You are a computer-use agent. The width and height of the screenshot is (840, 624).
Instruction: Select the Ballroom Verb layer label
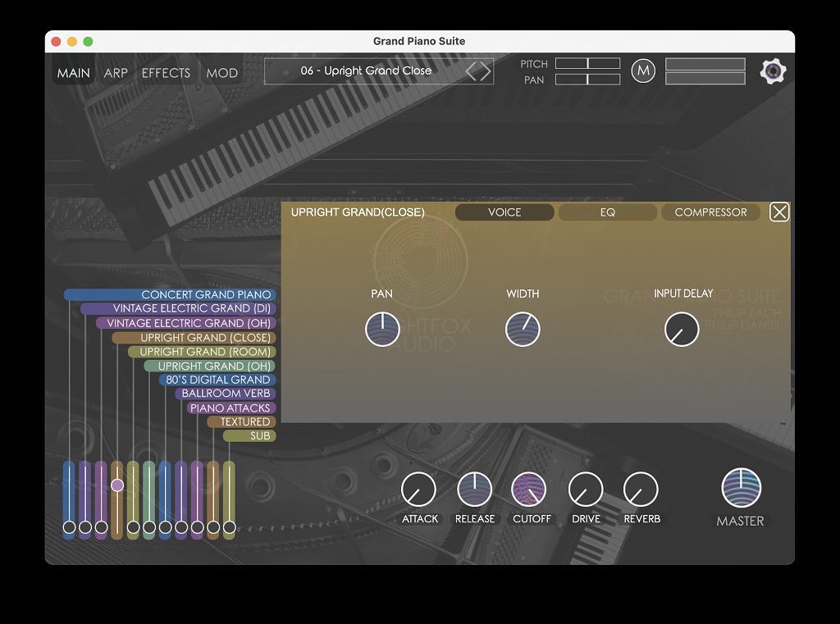coord(225,394)
